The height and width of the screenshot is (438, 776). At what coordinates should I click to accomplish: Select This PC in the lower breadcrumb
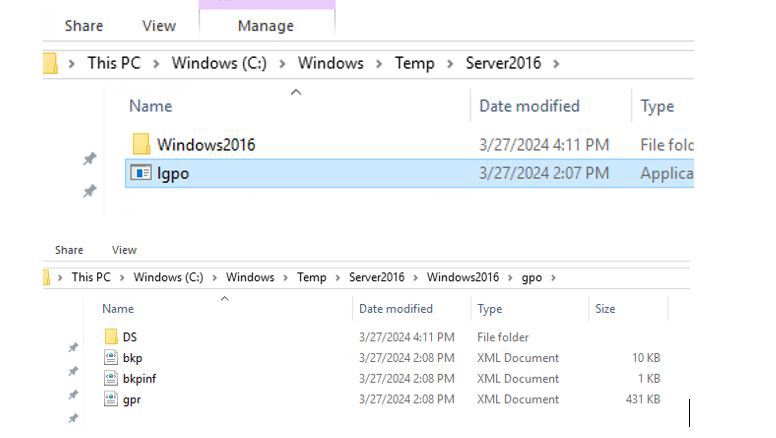click(x=91, y=277)
